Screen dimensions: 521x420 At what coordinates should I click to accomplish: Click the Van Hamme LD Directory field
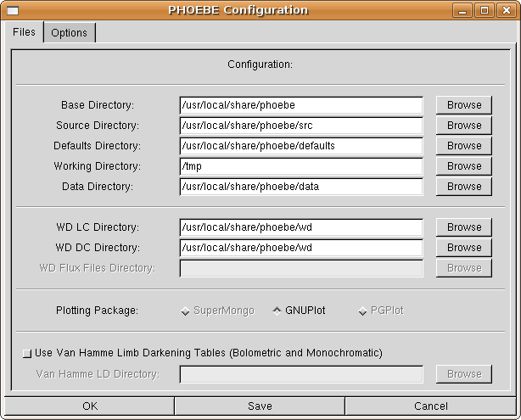coord(301,374)
